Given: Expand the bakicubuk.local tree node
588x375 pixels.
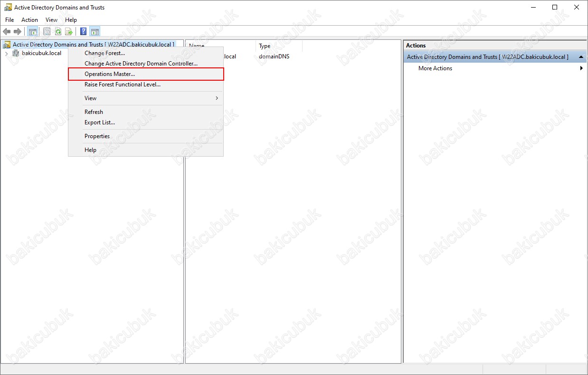Looking at the screenshot, I should [6, 53].
